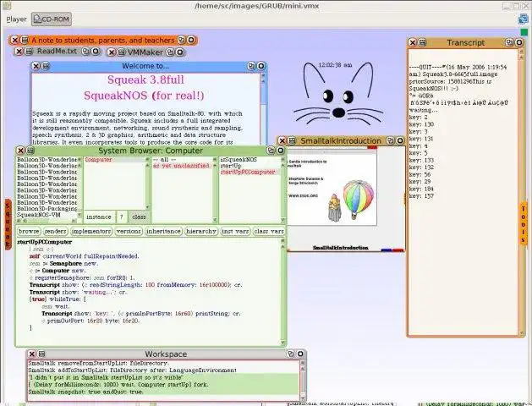The image size is (532, 406).
Task: Expand System Browser to full screen
Action: coord(271,151)
